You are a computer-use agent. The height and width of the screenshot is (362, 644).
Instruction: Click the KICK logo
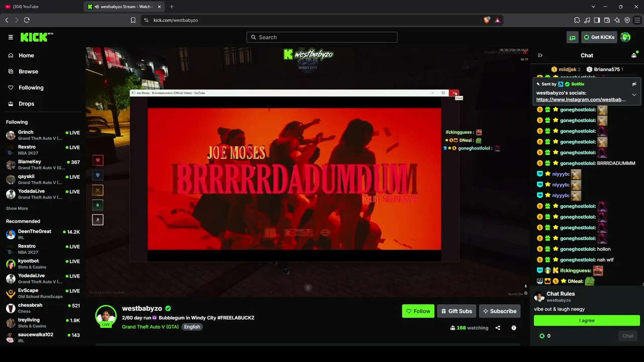click(36, 37)
